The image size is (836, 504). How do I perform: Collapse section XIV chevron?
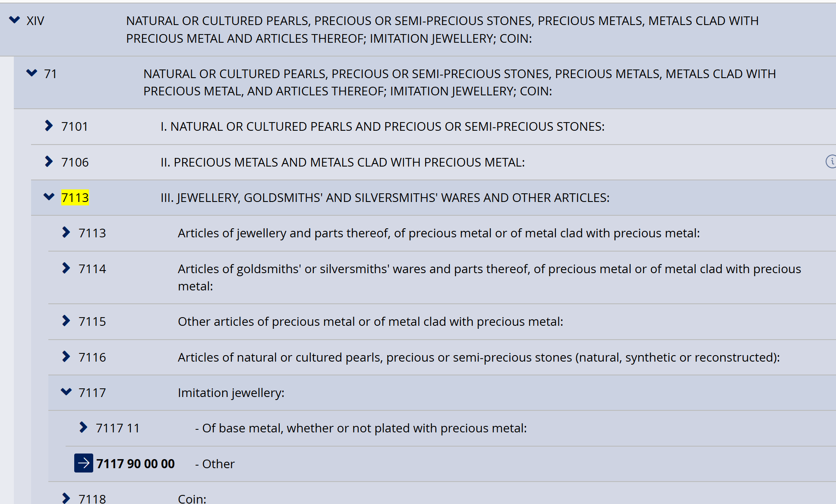(x=15, y=20)
